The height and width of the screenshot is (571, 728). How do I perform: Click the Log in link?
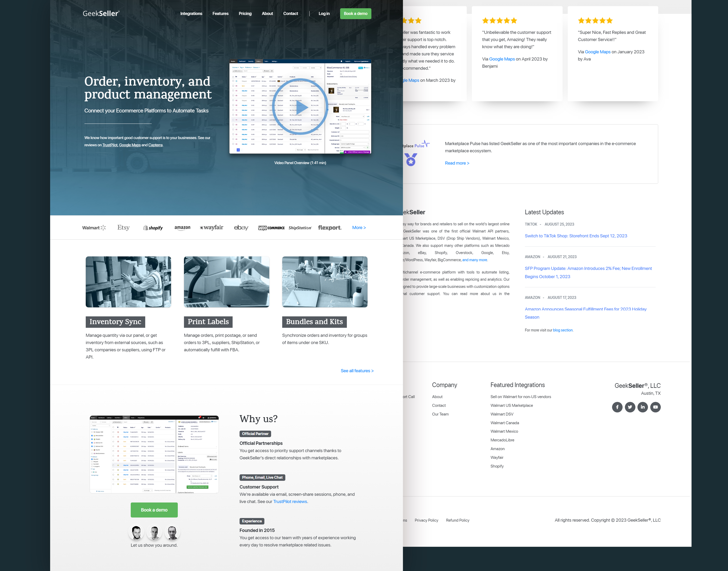click(x=324, y=14)
